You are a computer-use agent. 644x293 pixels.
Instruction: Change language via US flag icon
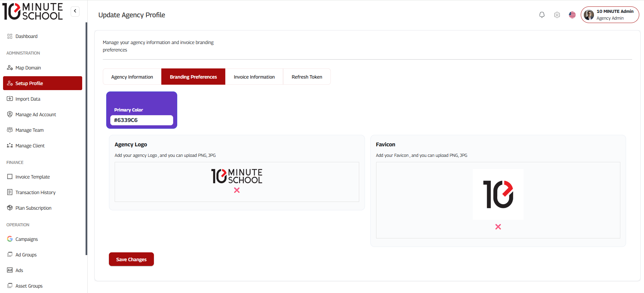(572, 15)
